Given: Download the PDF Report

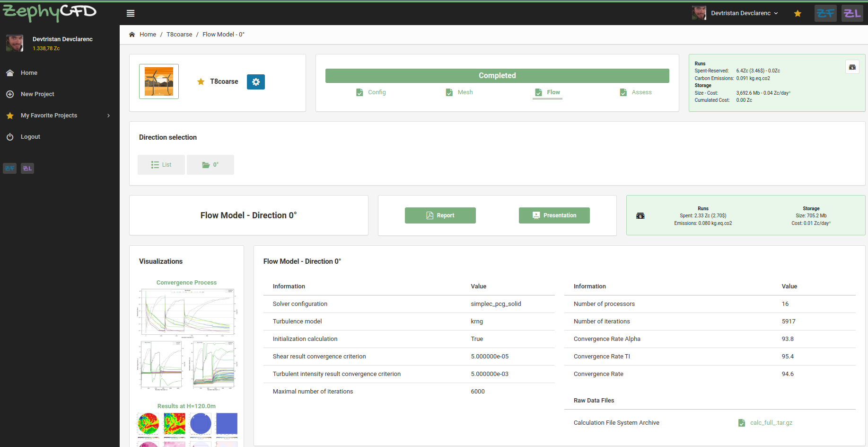Looking at the screenshot, I should pyautogui.click(x=440, y=215).
